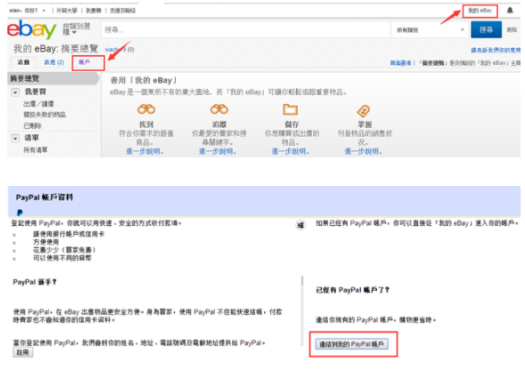Open the 按類別選購 category dropdown
Viewport: 525px width, 370px height.
click(76, 29)
